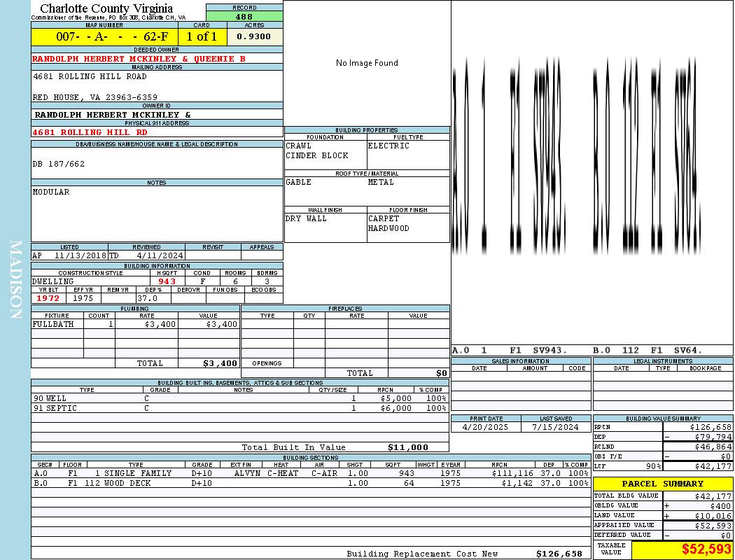Select the MODULAR note
The width and height of the screenshot is (735, 560).
[51, 192]
